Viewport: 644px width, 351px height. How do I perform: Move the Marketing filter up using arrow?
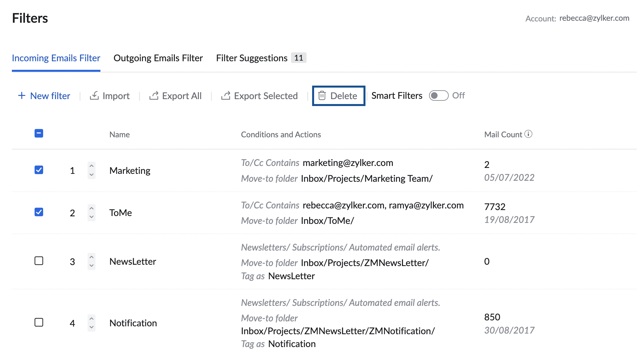(91, 166)
